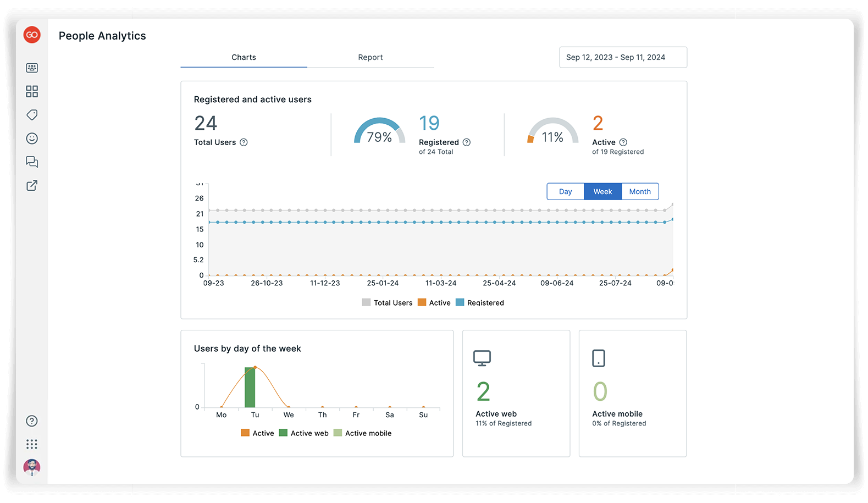Click '0% of Registered' text
The image size is (868, 503).
pos(619,423)
